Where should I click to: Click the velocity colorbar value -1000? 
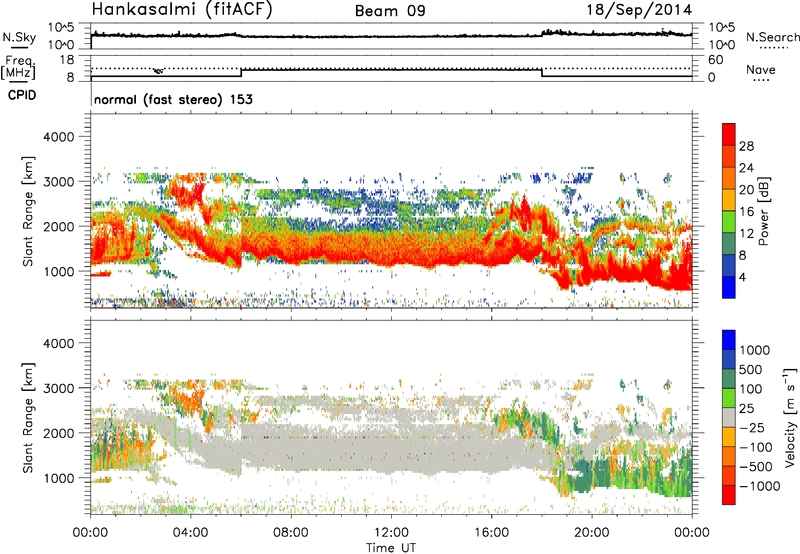click(x=759, y=486)
